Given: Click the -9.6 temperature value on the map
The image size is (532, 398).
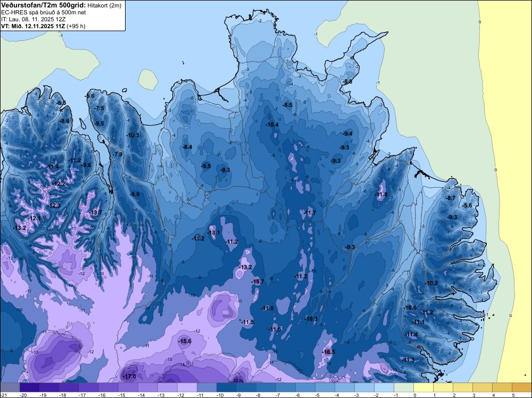Looking at the screenshot, I should point(86,165).
